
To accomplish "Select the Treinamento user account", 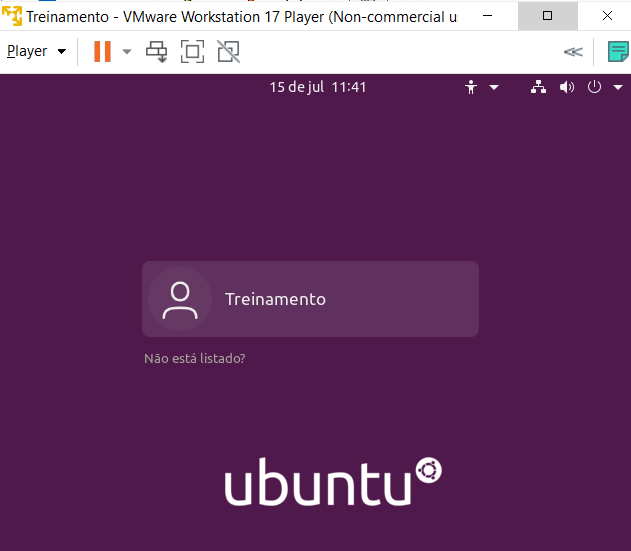I will point(310,299).
